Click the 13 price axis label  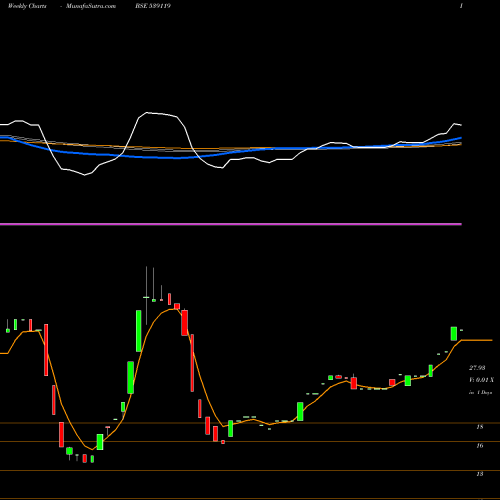click(480, 474)
